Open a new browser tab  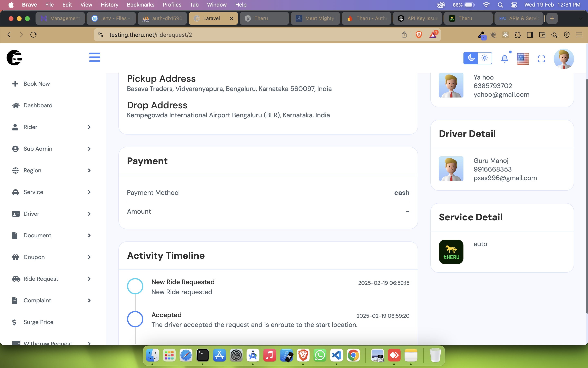[x=552, y=18]
